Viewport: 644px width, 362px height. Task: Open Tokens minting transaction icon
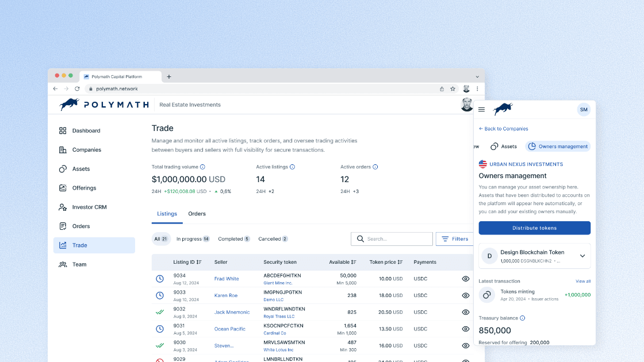click(486, 295)
